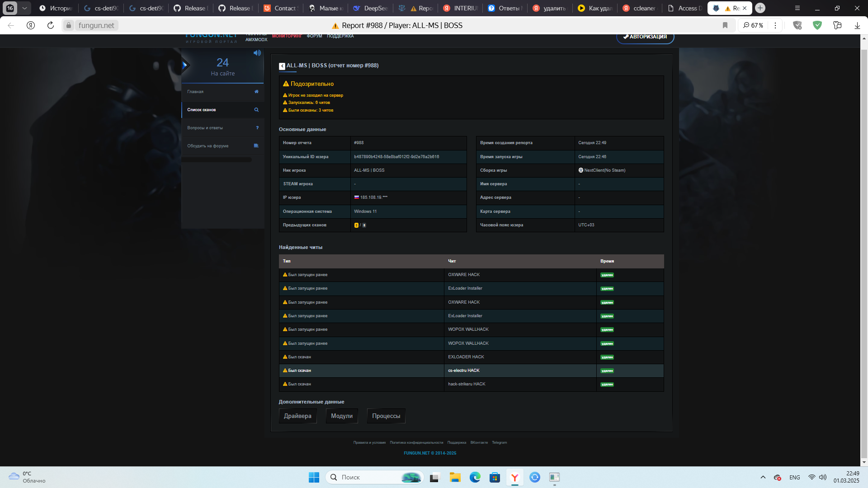Click the grey shield extension icon
This screenshot has height=488, width=868.
tap(797, 25)
